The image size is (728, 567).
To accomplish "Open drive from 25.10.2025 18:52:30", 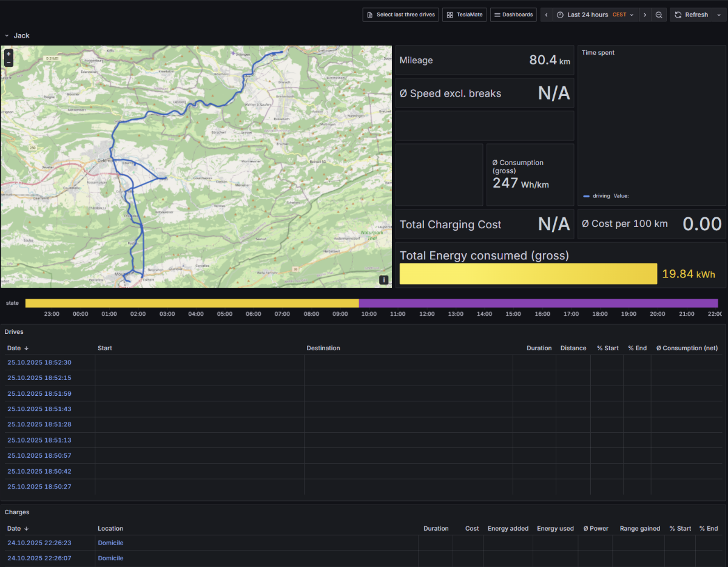I will tap(39, 363).
